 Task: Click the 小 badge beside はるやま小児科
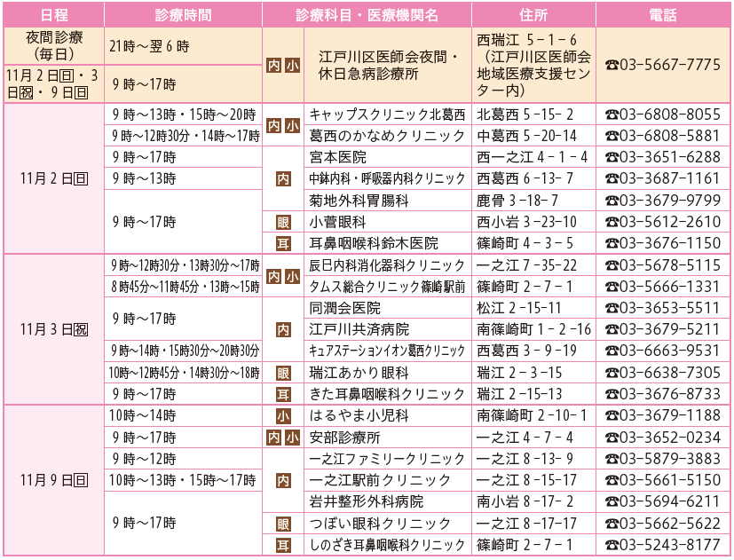tap(283, 415)
